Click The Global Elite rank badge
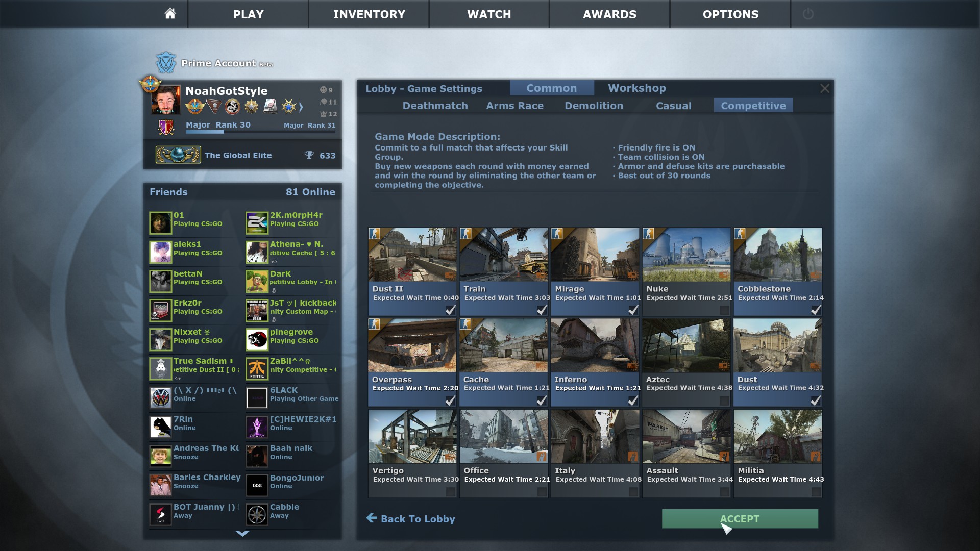The width and height of the screenshot is (980, 551). click(x=178, y=155)
